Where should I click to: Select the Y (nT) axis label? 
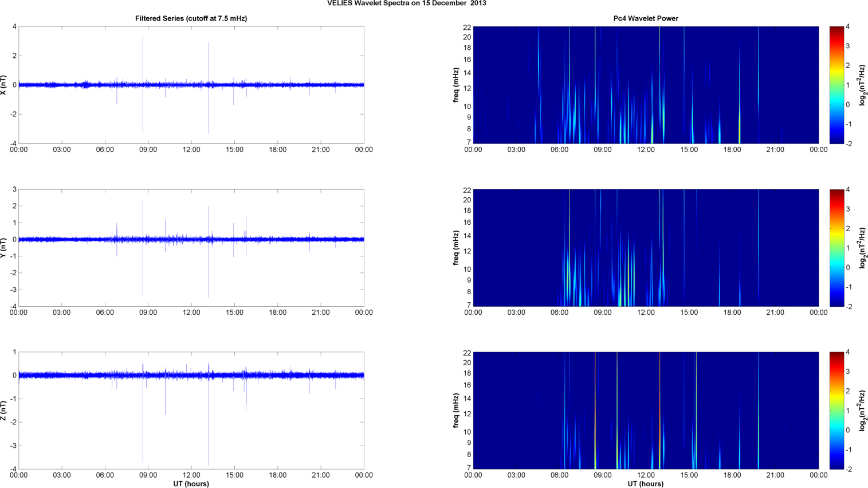(x=4, y=248)
